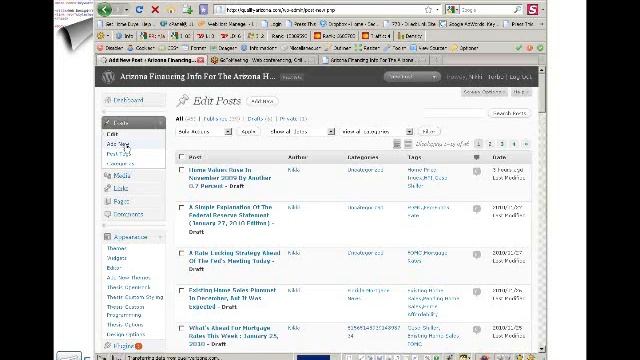Tick checkbox for A Simple Explanation post
640x360 pixels.
pos(182,207)
